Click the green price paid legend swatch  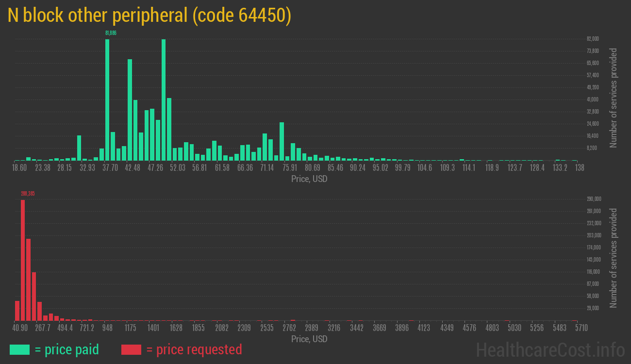pos(19,349)
